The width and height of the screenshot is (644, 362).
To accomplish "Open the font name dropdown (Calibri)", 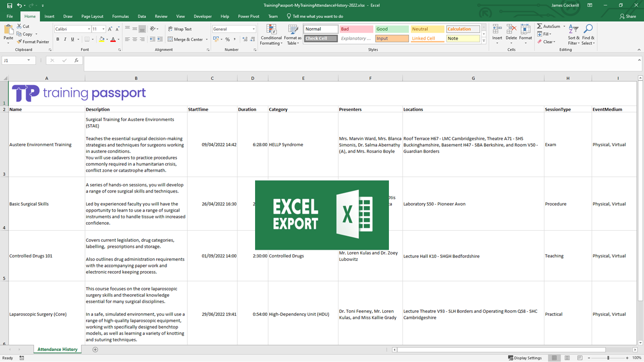I will click(x=89, y=29).
